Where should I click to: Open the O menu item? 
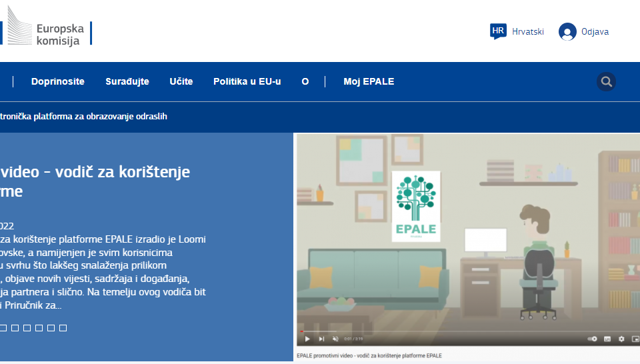(x=305, y=81)
